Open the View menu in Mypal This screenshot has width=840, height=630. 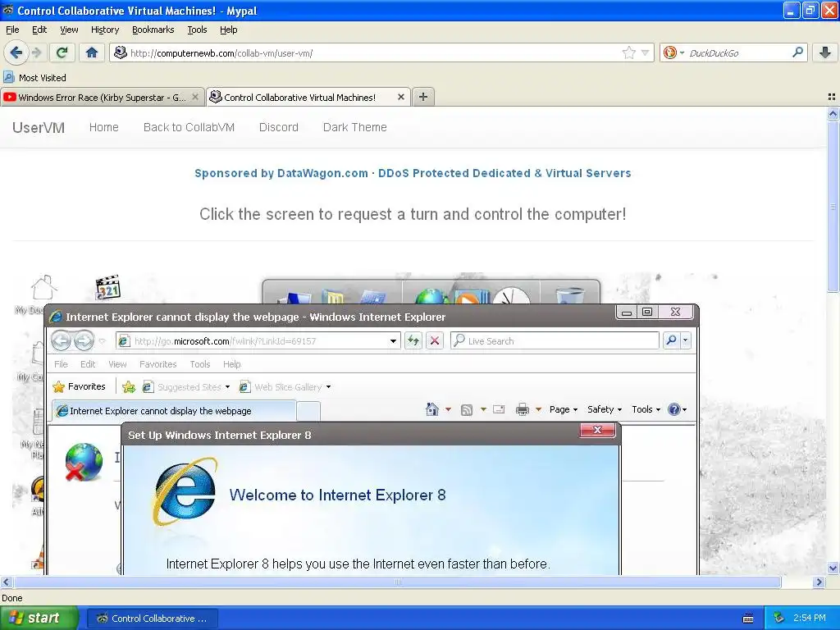point(69,30)
